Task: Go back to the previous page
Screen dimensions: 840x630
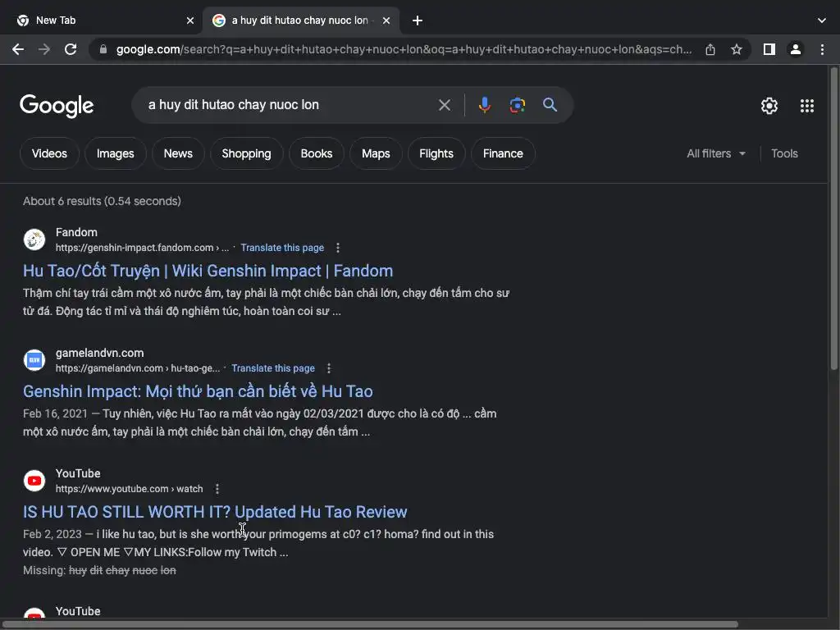Action: pos(18,49)
